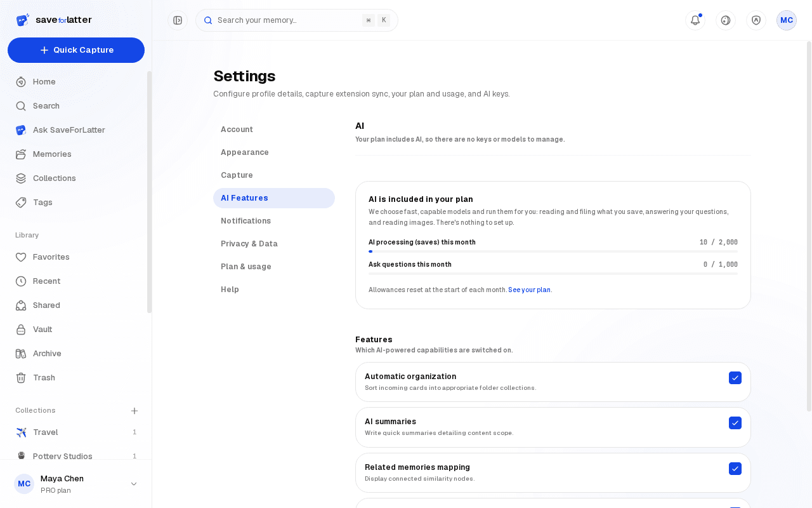This screenshot has width=812, height=508.
Task: Select the AI Features tab
Action: coord(274,198)
